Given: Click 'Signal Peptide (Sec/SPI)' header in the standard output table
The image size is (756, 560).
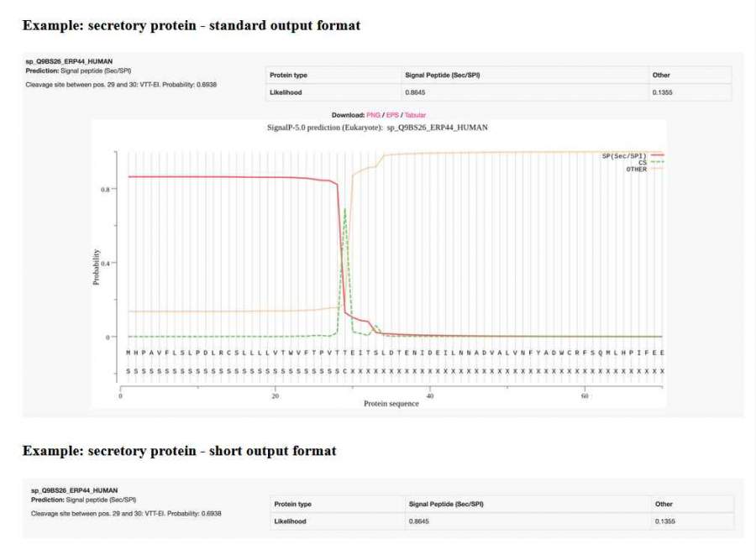Looking at the screenshot, I should 441,75.
